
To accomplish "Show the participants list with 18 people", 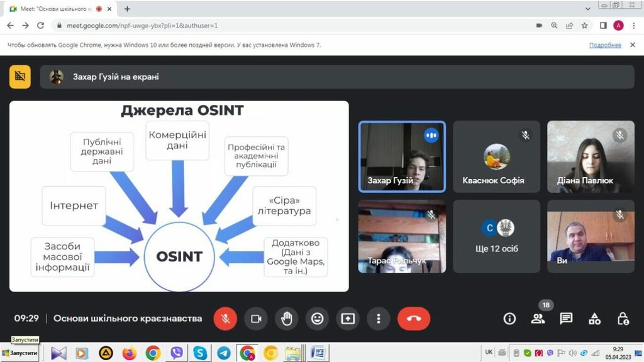I will [538, 318].
